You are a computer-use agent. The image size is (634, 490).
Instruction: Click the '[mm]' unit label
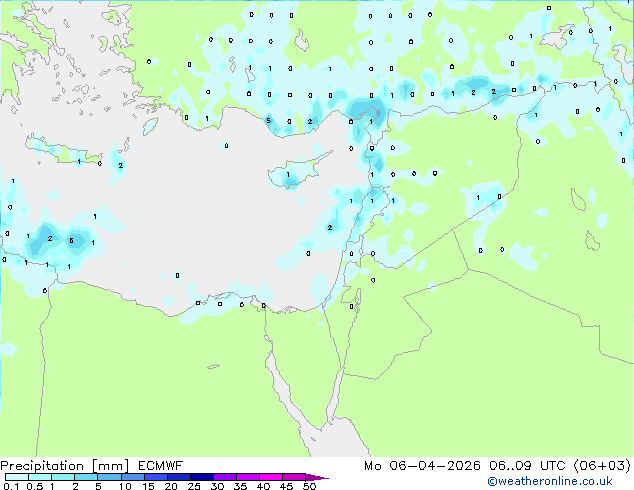pyautogui.click(x=110, y=466)
